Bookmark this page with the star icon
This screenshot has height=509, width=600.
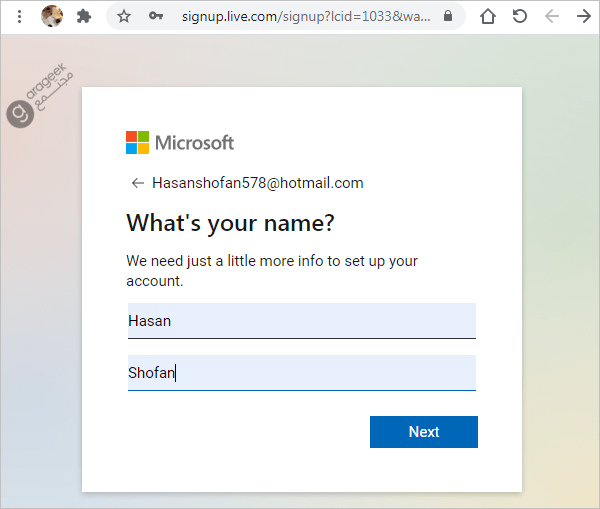(124, 16)
